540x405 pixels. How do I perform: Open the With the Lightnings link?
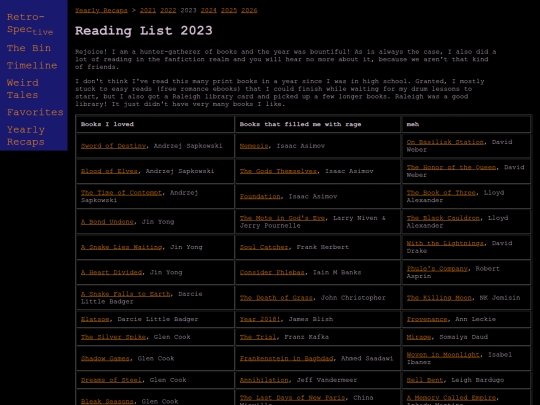445,243
